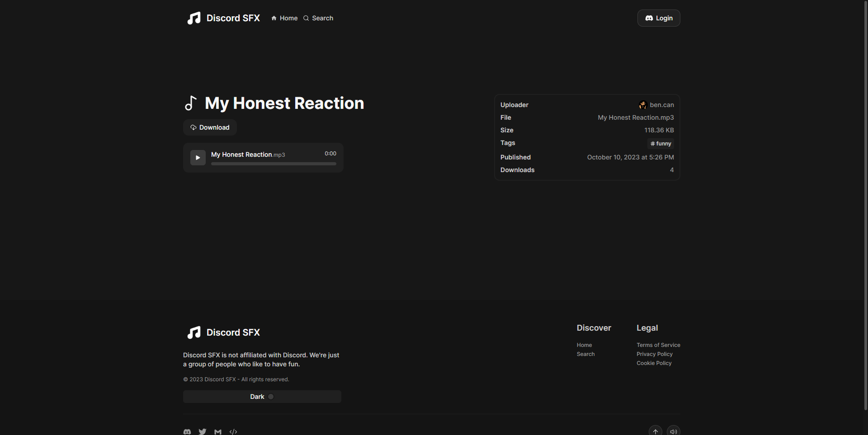The height and width of the screenshot is (435, 868).
Task: Open the Search nav link
Action: 318,18
